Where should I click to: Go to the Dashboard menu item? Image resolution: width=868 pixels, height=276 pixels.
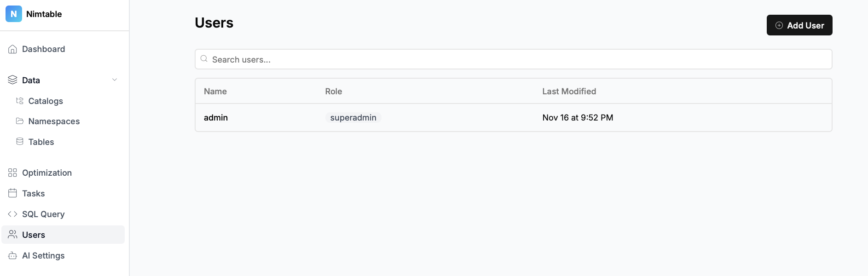click(43, 49)
